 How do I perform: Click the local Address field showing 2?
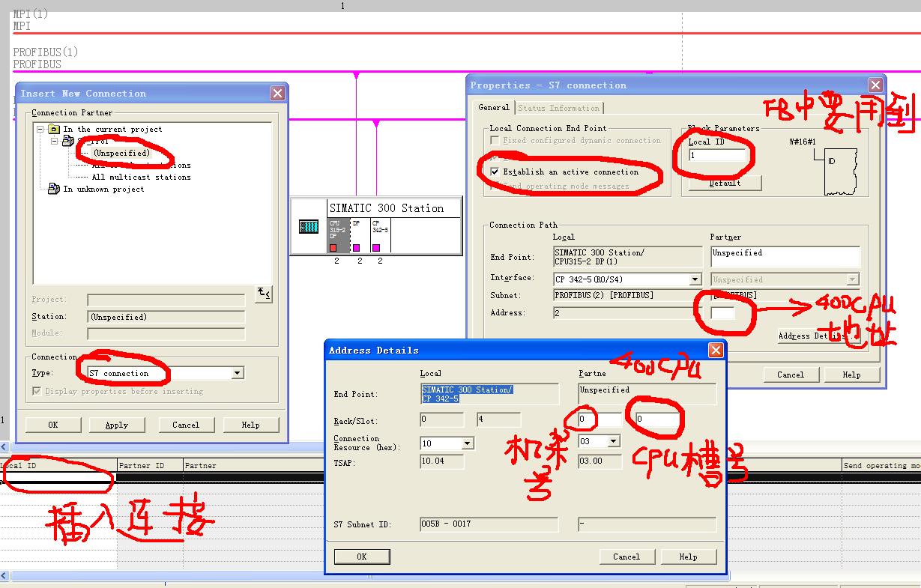click(626, 313)
